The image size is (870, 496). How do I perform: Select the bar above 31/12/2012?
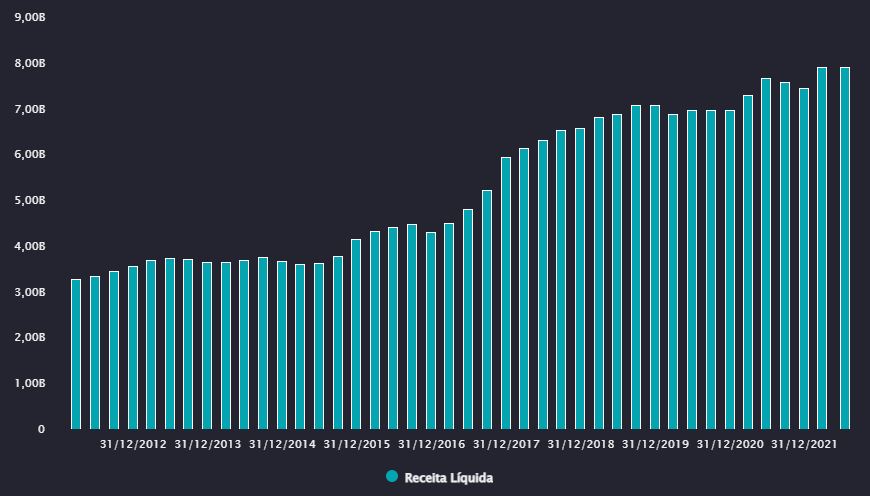pos(133,348)
